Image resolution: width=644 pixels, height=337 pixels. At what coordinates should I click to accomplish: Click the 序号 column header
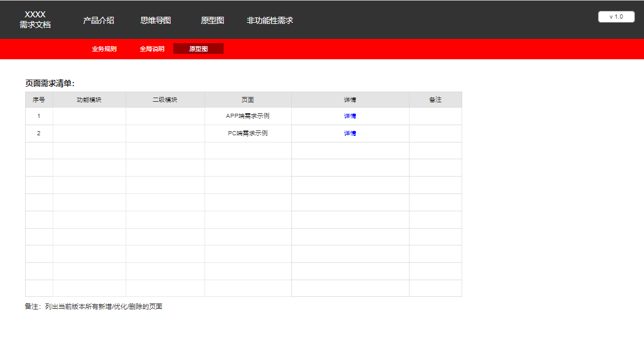39,100
